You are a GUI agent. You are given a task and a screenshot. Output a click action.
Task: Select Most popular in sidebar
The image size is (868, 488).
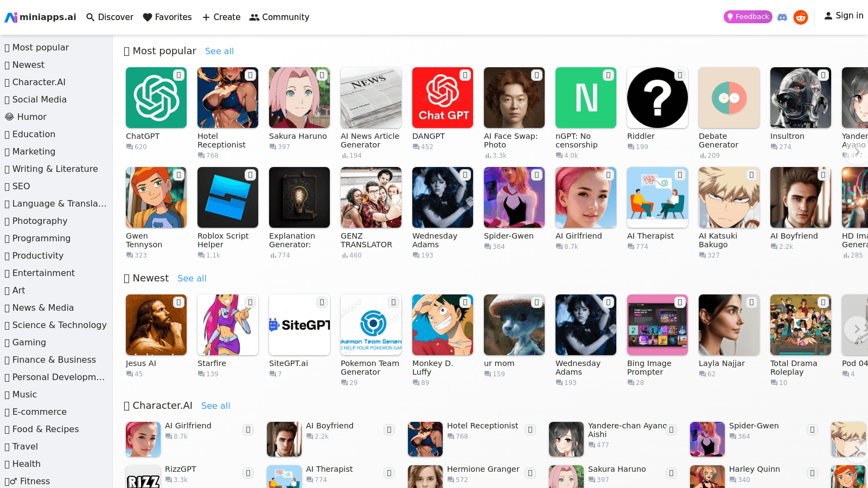[56, 47]
